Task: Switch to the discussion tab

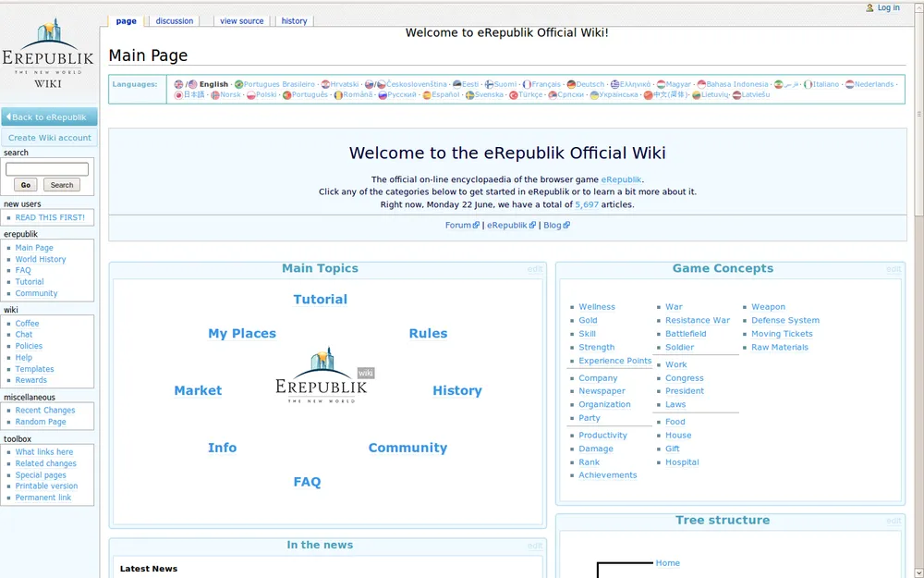Action: [x=175, y=20]
